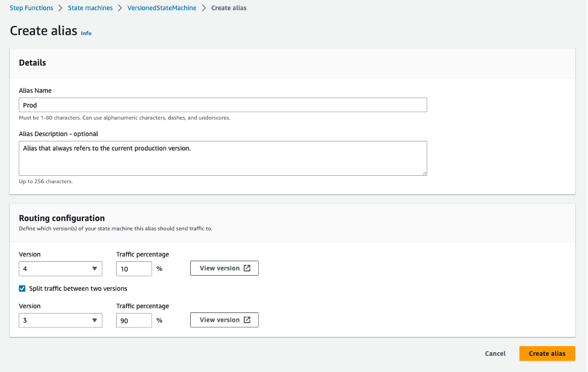Click the 'Up to 256 characters.' hint text
The width and height of the screenshot is (588, 372).
[x=46, y=182]
